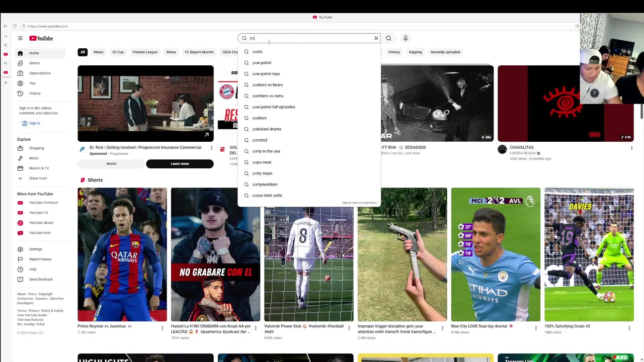The height and width of the screenshot is (362, 644).
Task: Go back with browser back arrow
Action: coord(6,26)
